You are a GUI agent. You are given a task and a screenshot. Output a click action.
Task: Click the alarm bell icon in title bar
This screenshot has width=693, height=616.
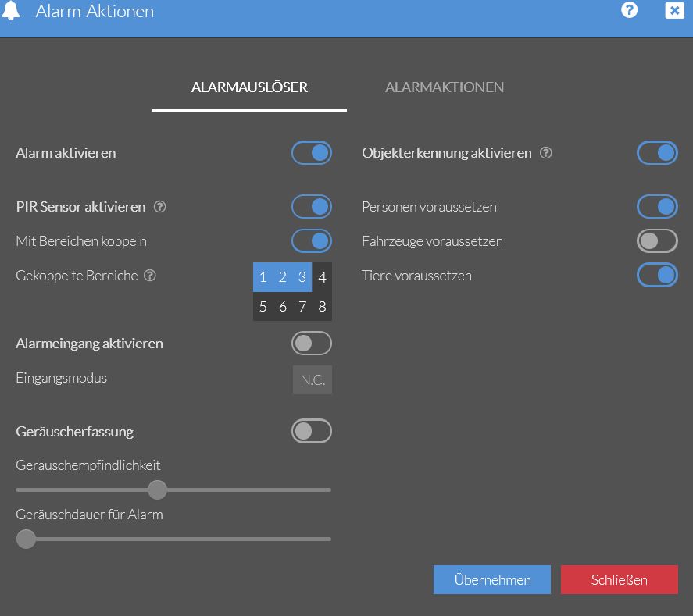pyautogui.click(x=11, y=11)
